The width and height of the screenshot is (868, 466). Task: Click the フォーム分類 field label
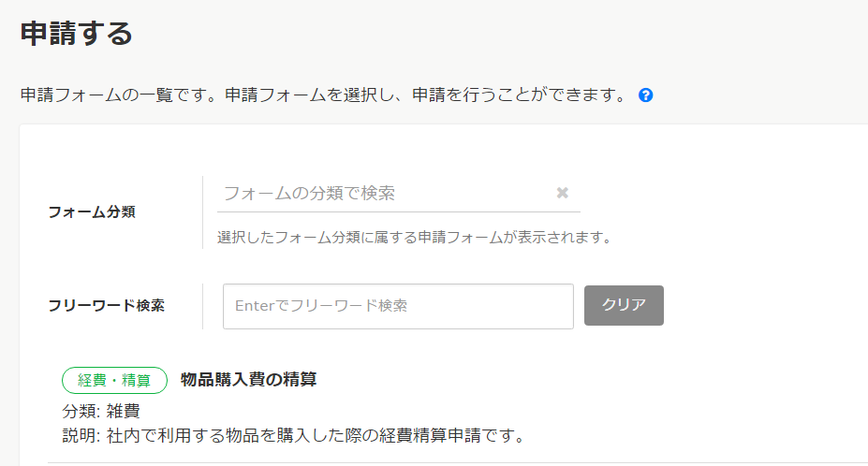92,212
